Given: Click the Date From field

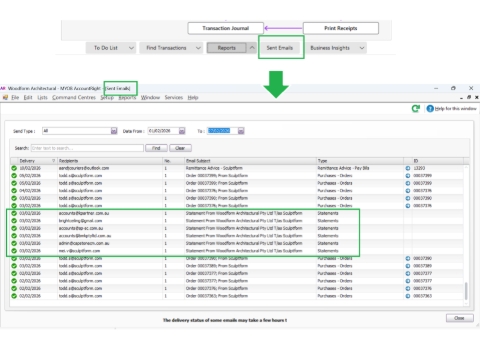Looking at the screenshot, I should tap(163, 131).
